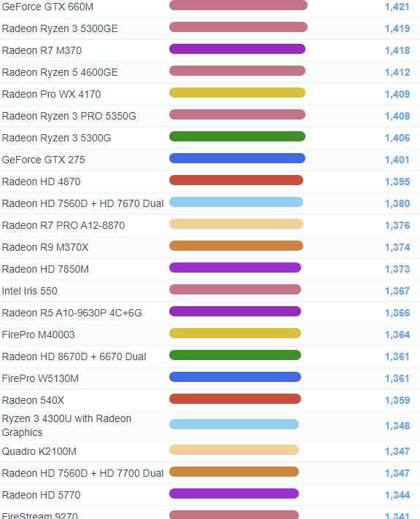Click Radeon HD 8670D + 6670 Dual
Viewport: 420px width, 519px height.
(x=74, y=356)
